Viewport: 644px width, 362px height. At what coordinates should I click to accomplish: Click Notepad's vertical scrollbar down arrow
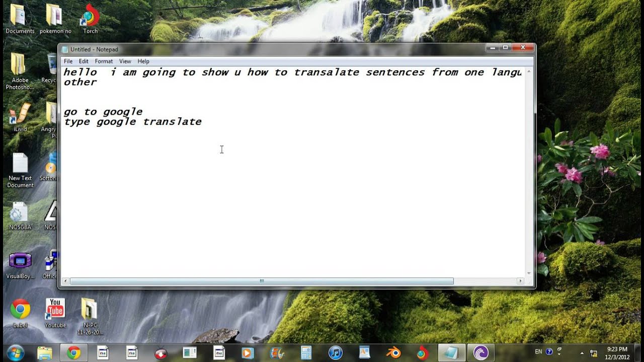(x=529, y=273)
